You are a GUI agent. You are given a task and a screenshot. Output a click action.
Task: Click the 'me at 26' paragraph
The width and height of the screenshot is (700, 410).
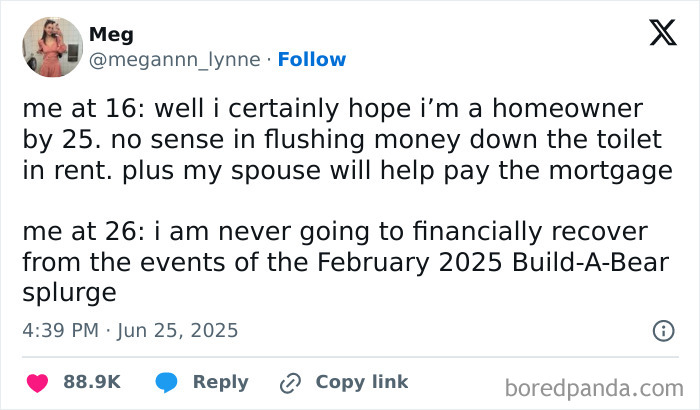pyautogui.click(x=346, y=262)
